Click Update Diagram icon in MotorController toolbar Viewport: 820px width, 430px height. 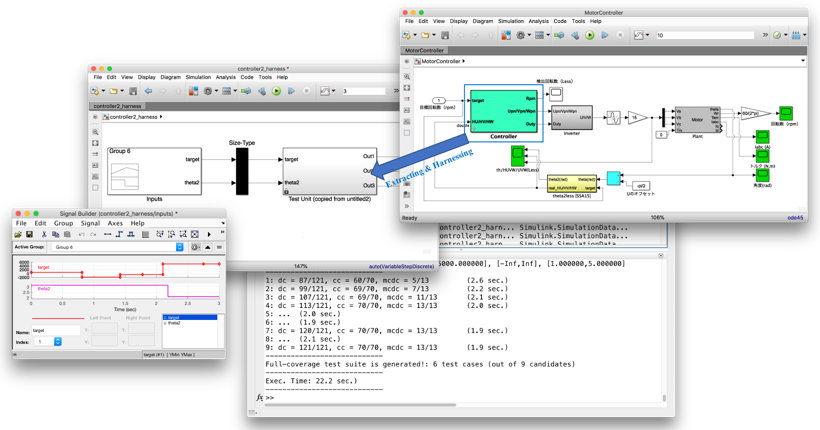coord(560,35)
